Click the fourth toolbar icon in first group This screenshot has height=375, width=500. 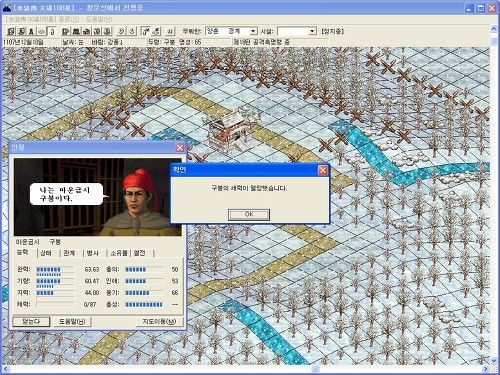click(41, 31)
